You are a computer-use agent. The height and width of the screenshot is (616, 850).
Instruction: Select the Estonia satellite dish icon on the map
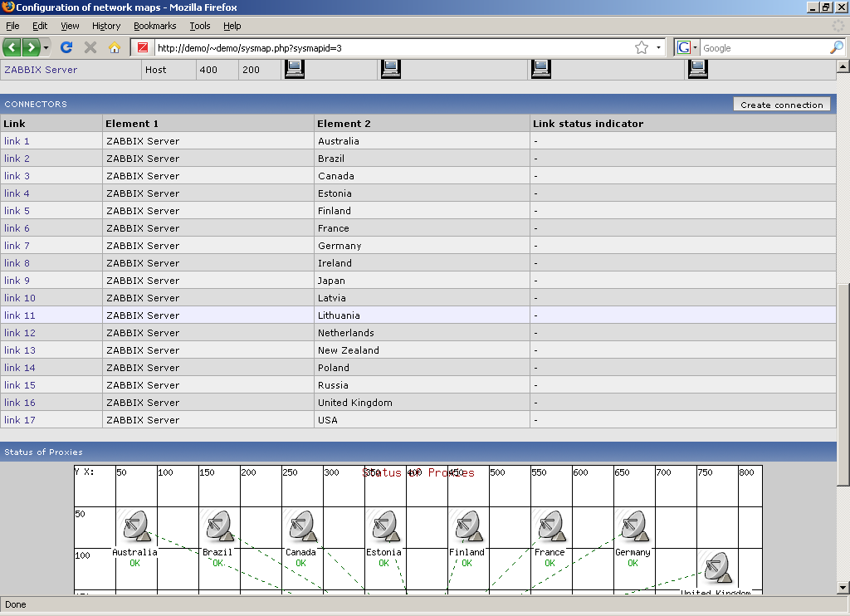(383, 526)
